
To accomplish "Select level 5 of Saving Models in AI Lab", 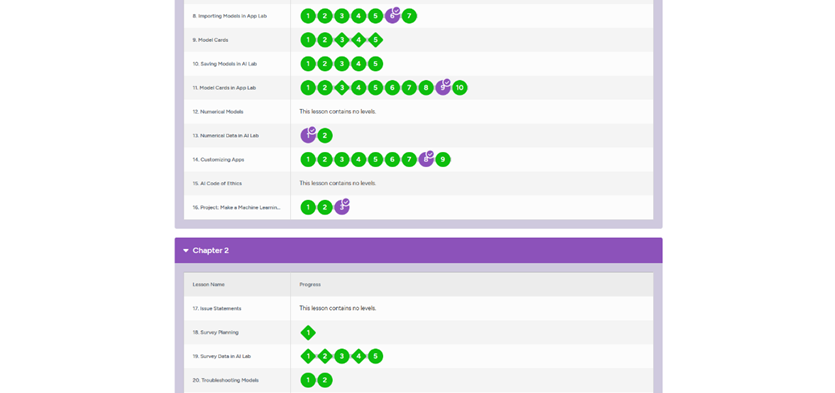I will [375, 64].
